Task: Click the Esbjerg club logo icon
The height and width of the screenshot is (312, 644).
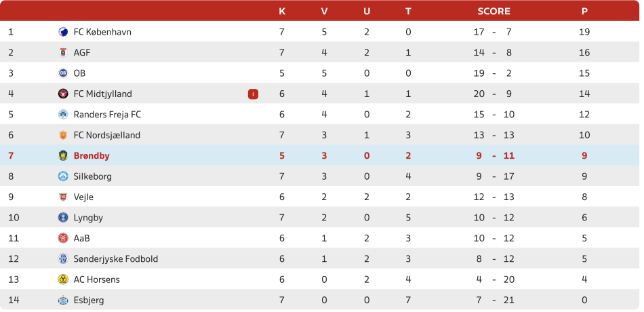Action: 63,300
